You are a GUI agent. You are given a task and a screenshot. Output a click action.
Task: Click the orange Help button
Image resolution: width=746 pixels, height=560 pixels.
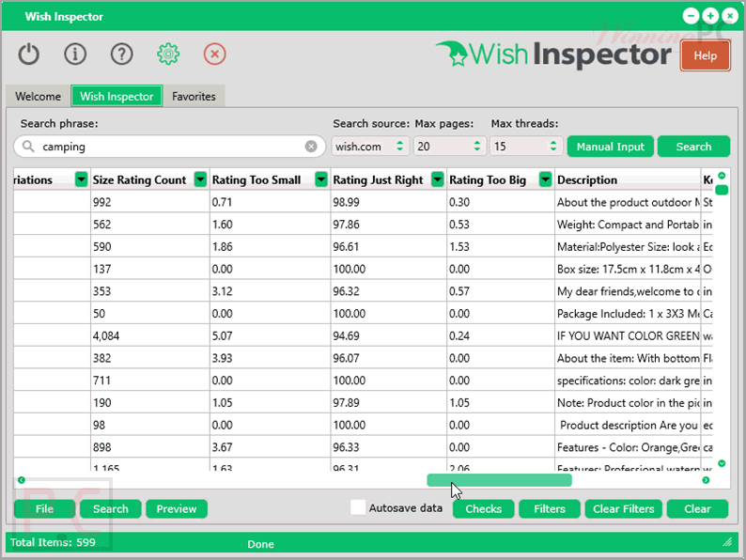pos(705,55)
